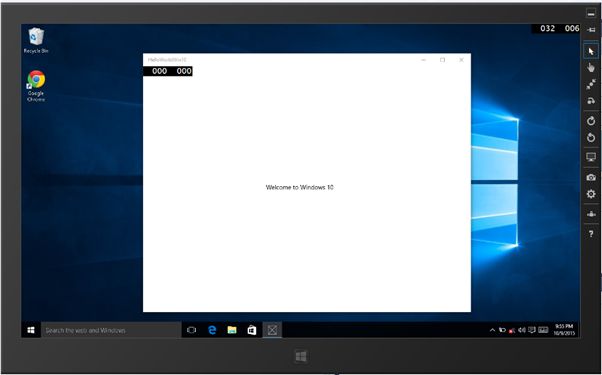Tap the Windows hardware button below the screen
This screenshot has height=375, width=602.
click(301, 357)
